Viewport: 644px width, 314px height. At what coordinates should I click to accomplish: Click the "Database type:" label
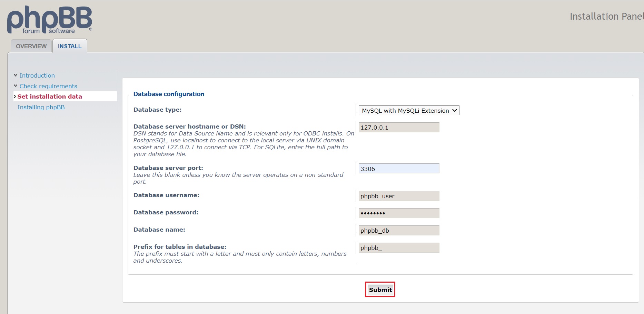click(157, 110)
